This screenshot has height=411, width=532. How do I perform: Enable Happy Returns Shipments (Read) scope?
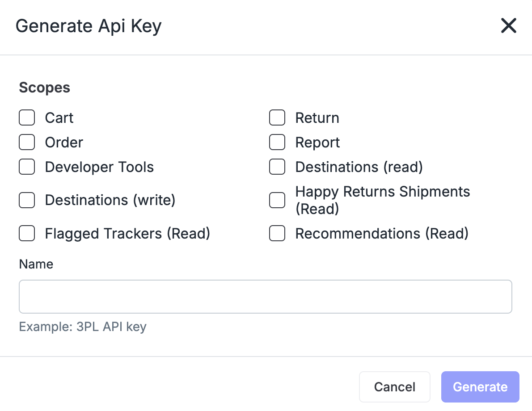(x=277, y=200)
